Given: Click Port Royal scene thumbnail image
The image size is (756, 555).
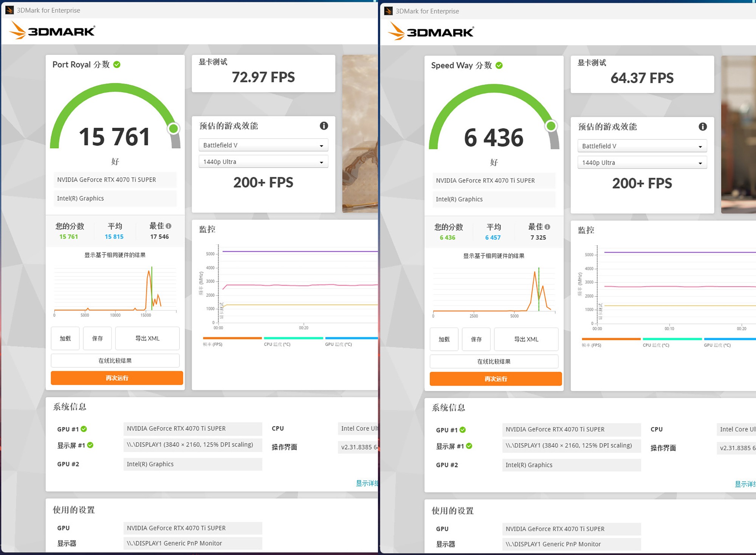Looking at the screenshot, I should coord(359,133).
